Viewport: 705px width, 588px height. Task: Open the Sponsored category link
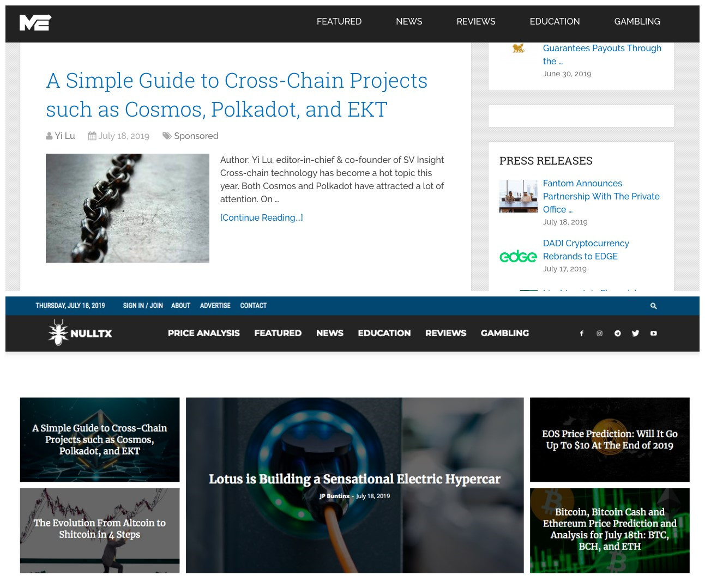click(x=196, y=136)
